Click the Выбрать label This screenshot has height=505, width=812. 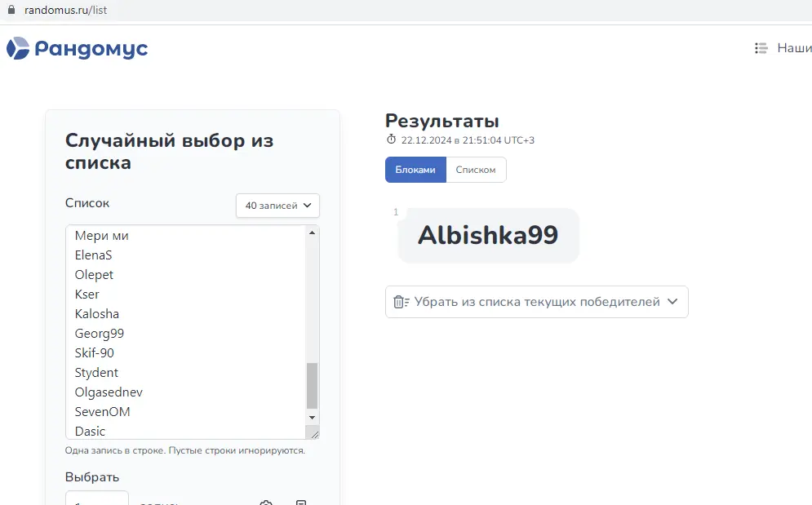92,477
